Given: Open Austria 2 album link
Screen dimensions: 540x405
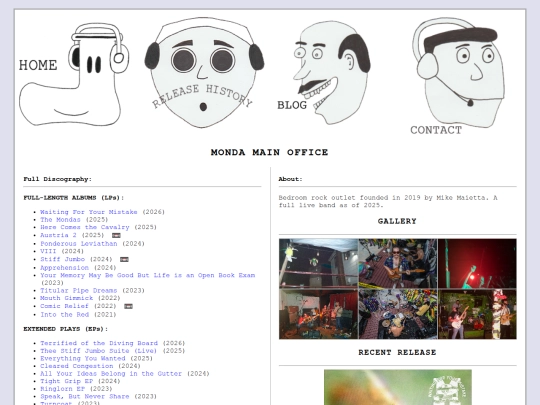Looking at the screenshot, I should click(x=59, y=235).
